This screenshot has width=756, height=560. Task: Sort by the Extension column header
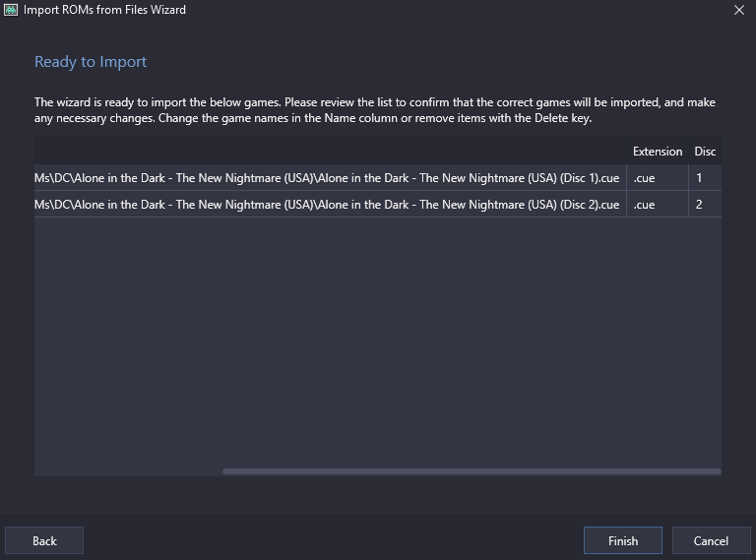coord(658,152)
